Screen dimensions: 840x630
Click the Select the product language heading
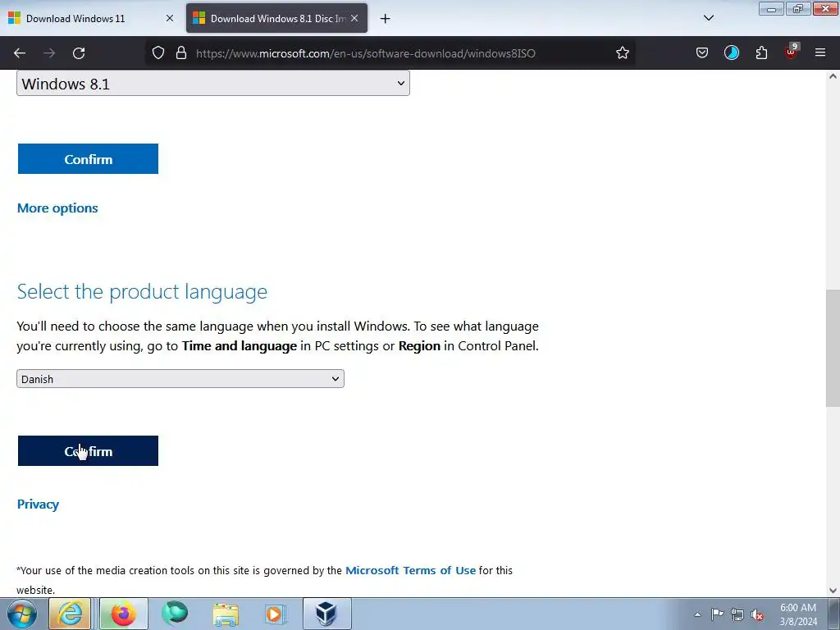pos(142,291)
